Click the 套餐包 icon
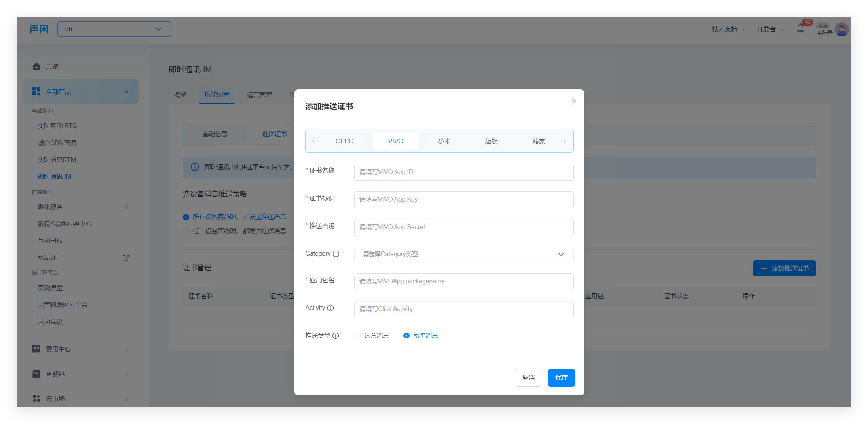868x424 pixels. pos(36,374)
